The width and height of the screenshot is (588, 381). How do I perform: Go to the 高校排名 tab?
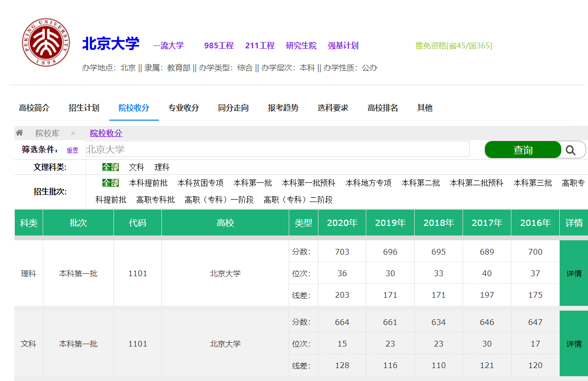tap(383, 108)
